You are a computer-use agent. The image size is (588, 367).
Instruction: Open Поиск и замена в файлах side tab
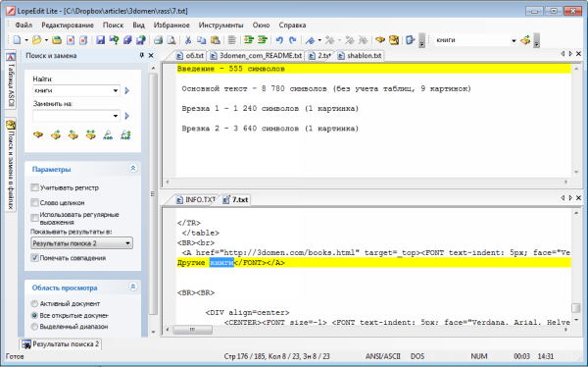coord(11,165)
